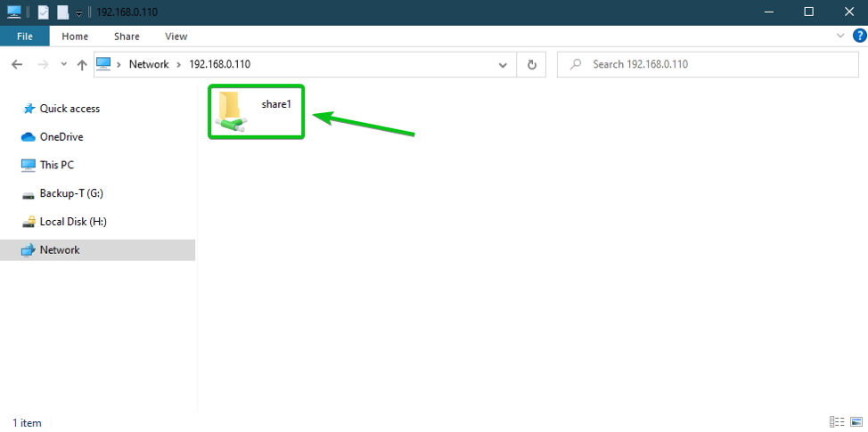868x432 pixels.
Task: Click the Network sidebar icon
Action: coord(29,250)
